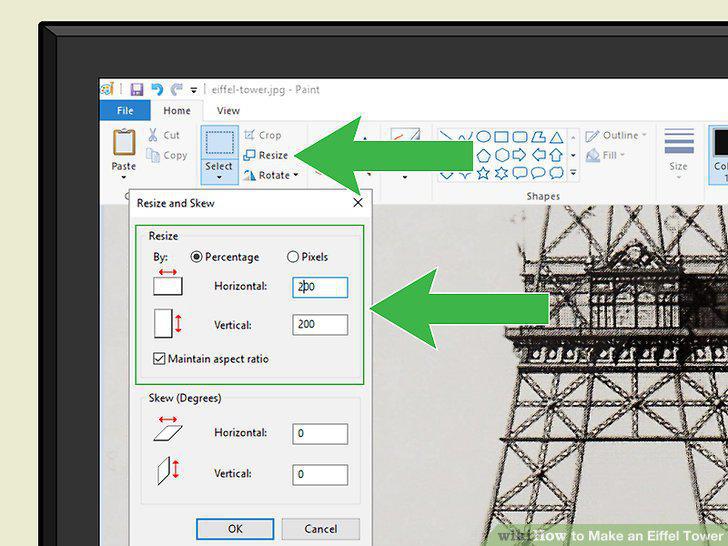Select the Hexagon shape
This screenshot has width=728, height=546.
502,155
